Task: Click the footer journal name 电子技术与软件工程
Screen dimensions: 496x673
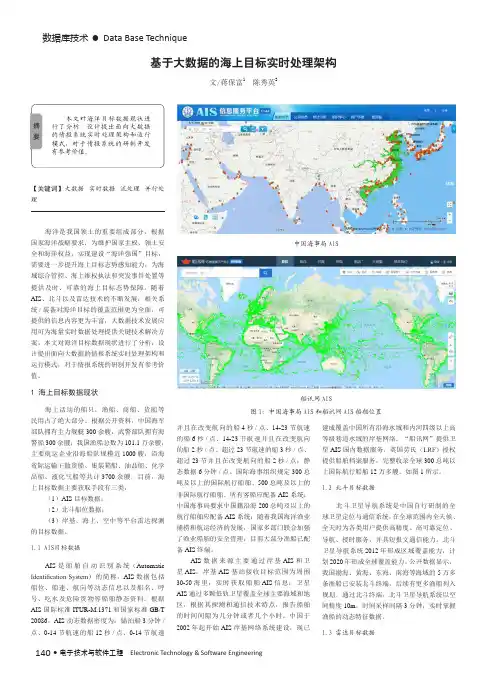Action: pos(91,653)
